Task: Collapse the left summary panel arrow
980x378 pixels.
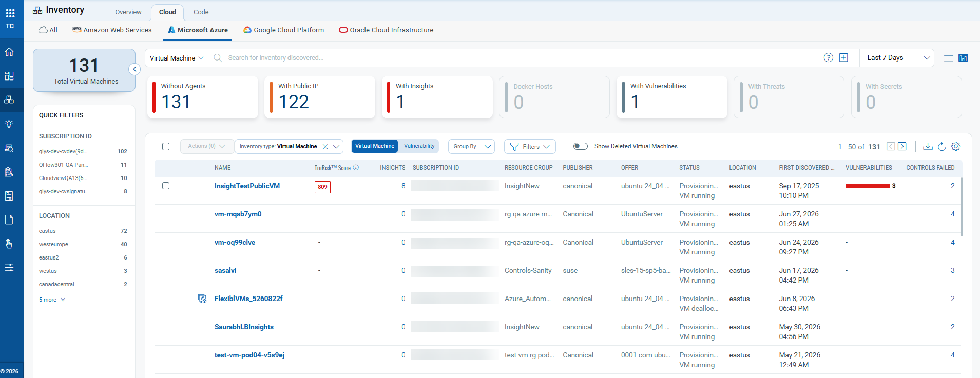Action: (134, 69)
